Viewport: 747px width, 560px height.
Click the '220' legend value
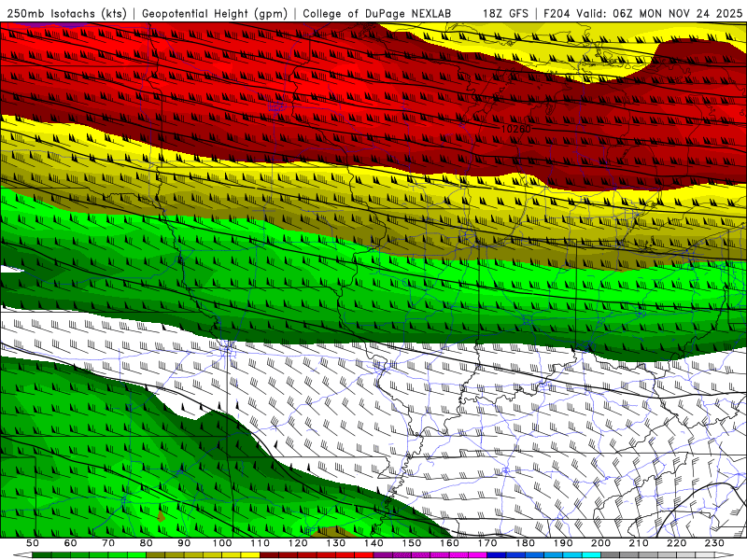677,543
